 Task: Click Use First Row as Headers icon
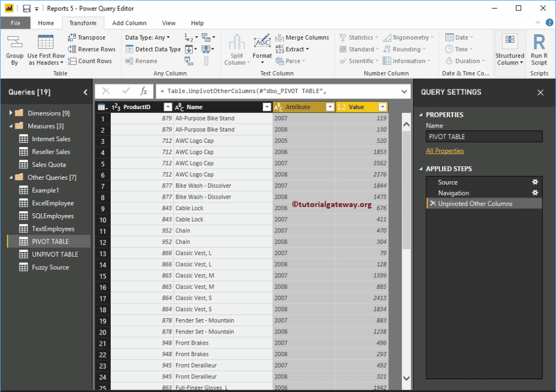tap(46, 42)
